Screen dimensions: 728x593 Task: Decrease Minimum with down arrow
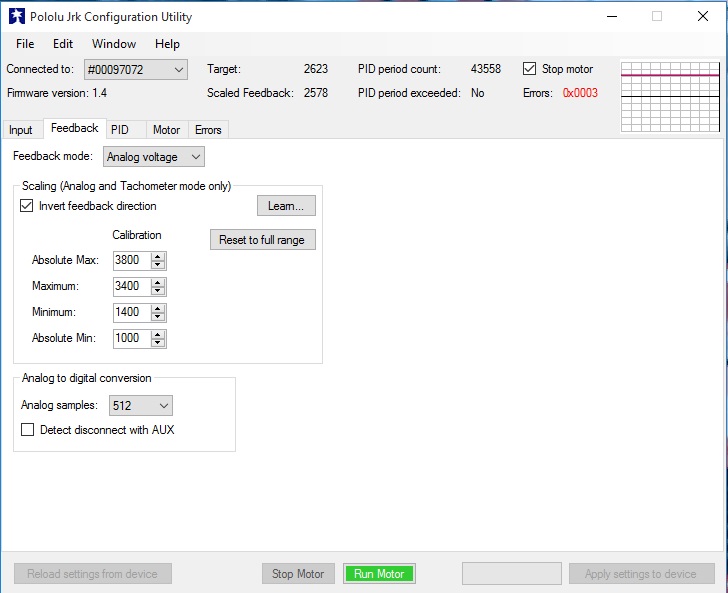(158, 317)
